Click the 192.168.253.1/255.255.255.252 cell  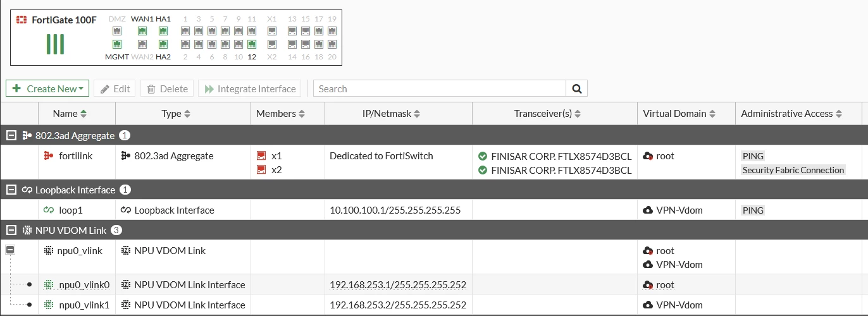pyautogui.click(x=398, y=284)
